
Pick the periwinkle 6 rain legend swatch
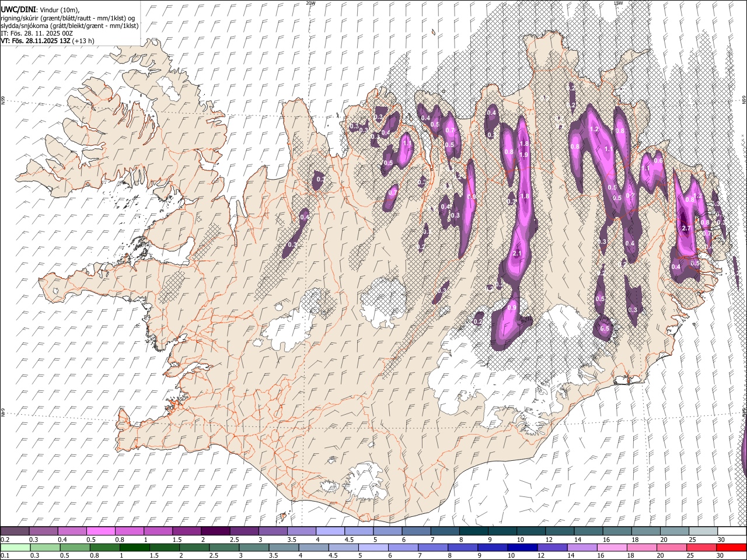[x=403, y=548]
